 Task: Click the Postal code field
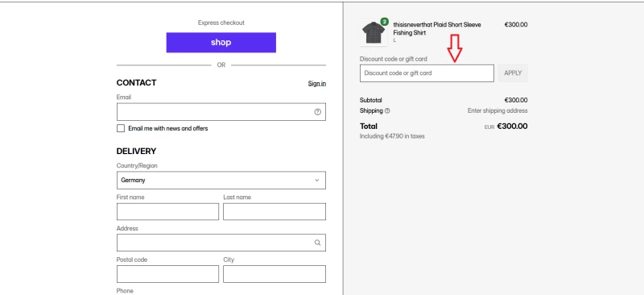click(167, 274)
